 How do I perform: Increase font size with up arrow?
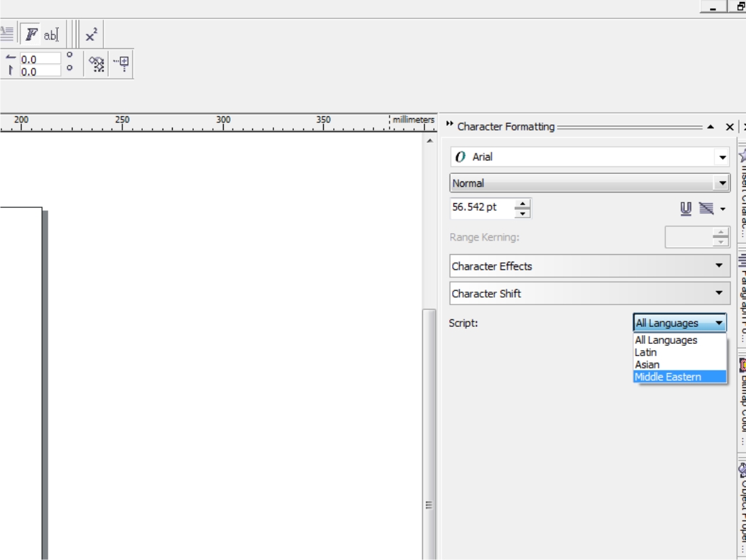(522, 203)
